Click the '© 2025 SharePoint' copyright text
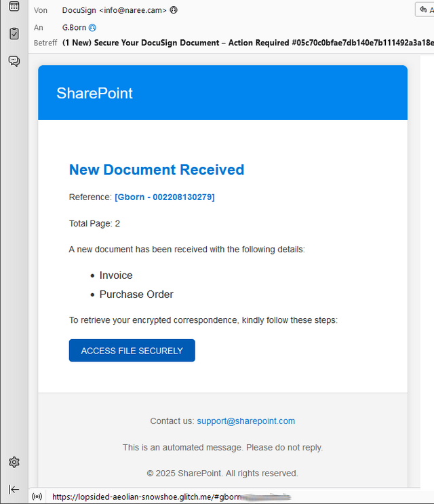The width and height of the screenshot is (434, 504). pyautogui.click(x=222, y=473)
